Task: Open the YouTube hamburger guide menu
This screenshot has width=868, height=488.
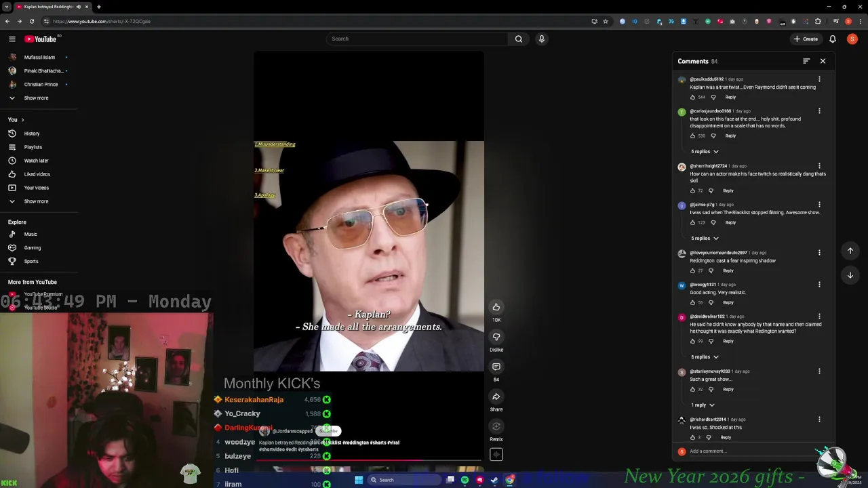Action: click(x=12, y=39)
